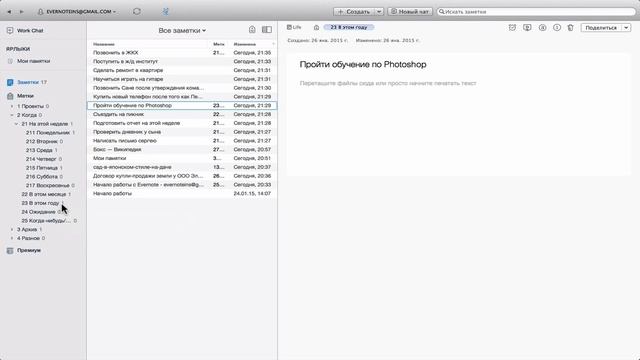Click the 23 В этом году tag pill
The width and height of the screenshot is (640, 360).
[349, 27]
